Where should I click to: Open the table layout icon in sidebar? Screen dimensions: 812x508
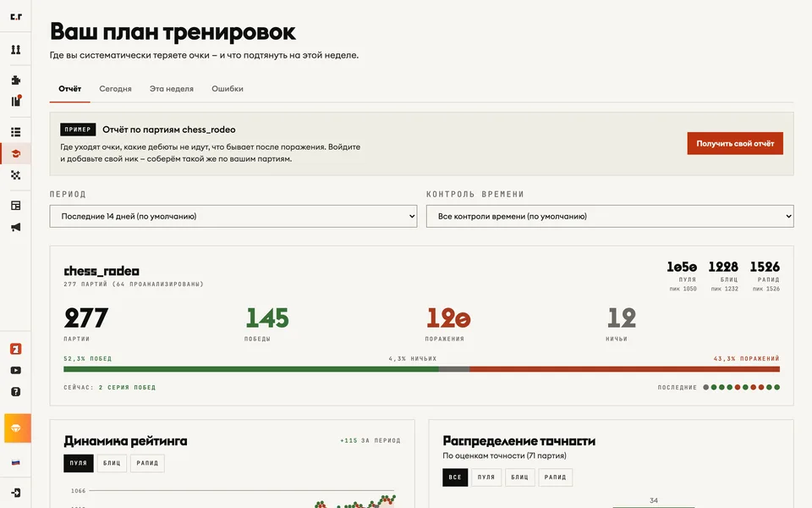(x=16, y=206)
